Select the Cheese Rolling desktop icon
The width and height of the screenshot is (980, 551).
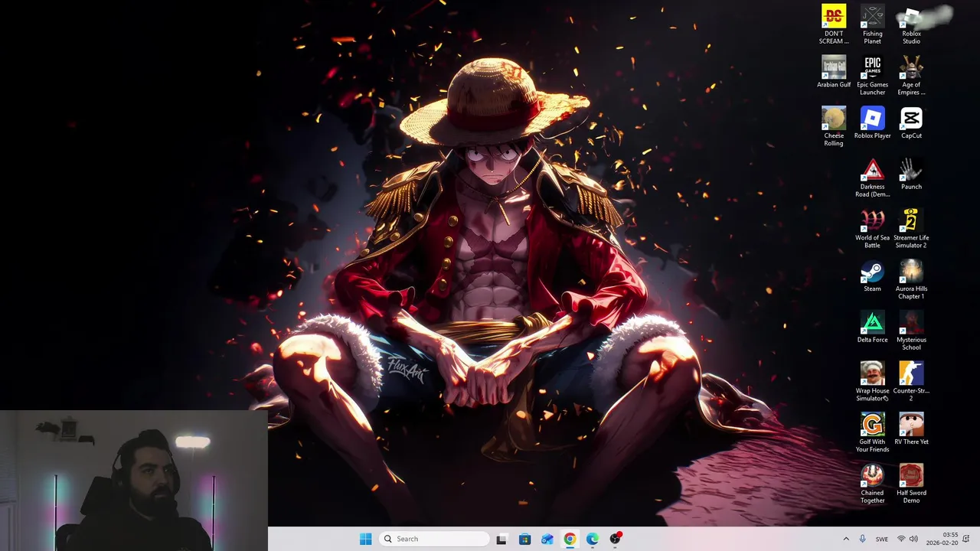[x=834, y=126]
